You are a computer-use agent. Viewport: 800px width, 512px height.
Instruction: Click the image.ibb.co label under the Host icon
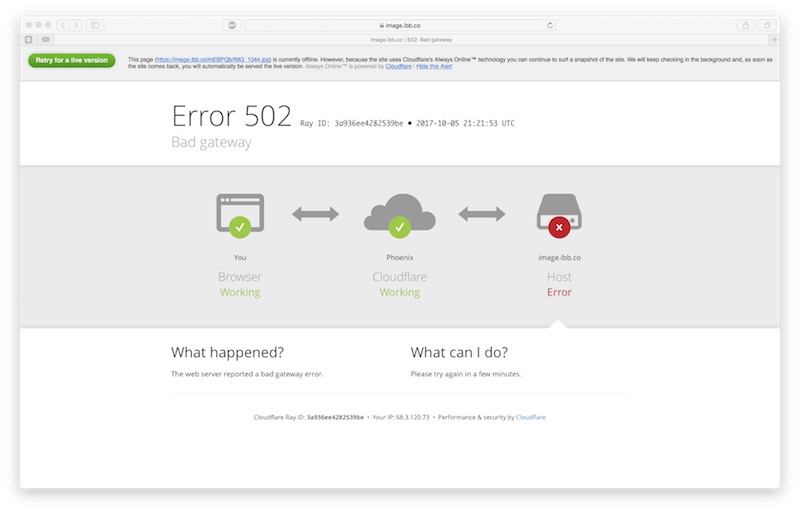coord(559,258)
